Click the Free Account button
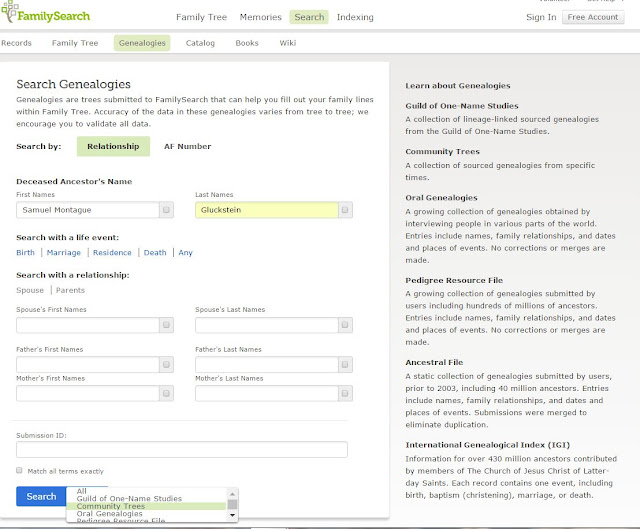Screen dimensions: 640x529 (592, 17)
